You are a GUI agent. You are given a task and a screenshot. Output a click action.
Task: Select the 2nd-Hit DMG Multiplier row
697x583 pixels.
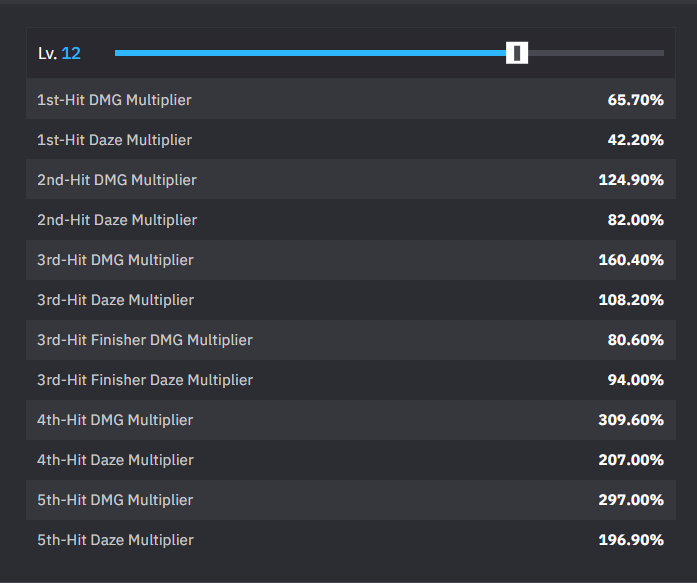351,179
